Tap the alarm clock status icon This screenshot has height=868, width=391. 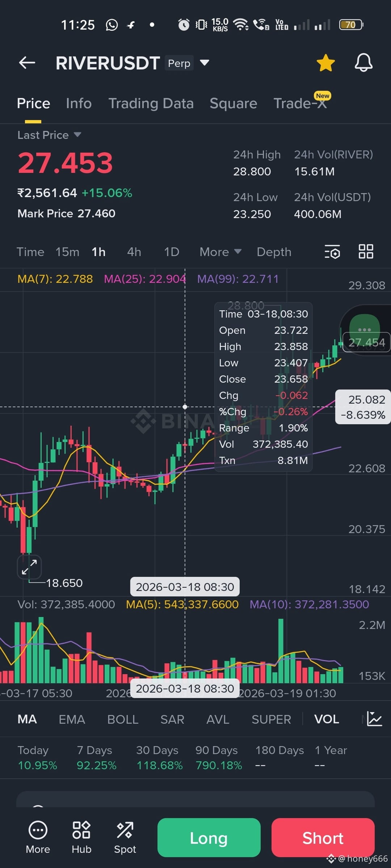[x=184, y=25]
